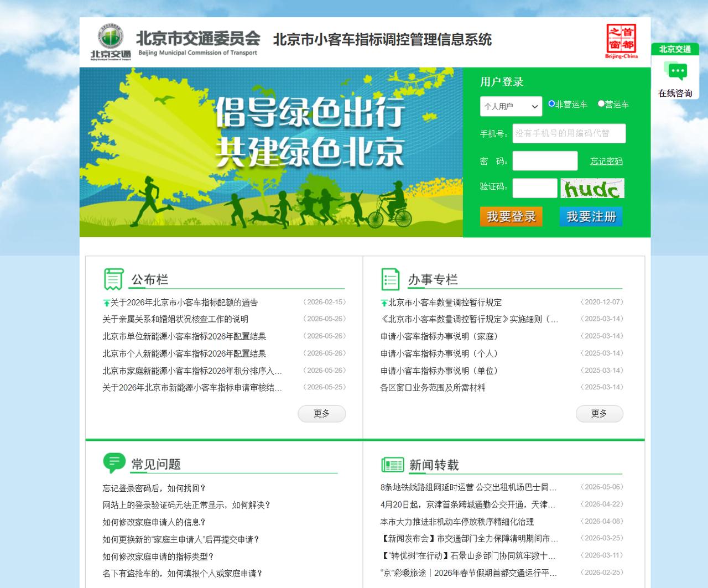Image resolution: width=708 pixels, height=588 pixels.
Task: Open FAQ 忘记登录密码后，如何找回？
Action: (x=154, y=488)
